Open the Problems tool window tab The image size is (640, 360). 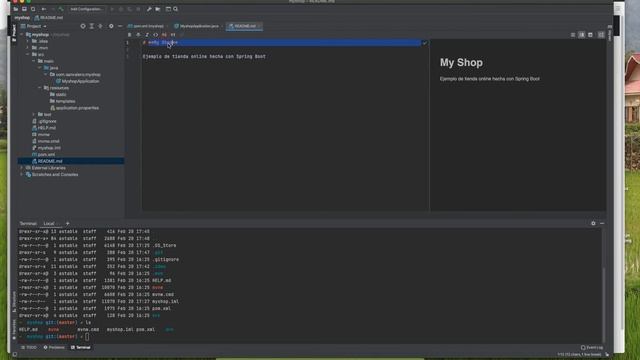tap(54, 347)
